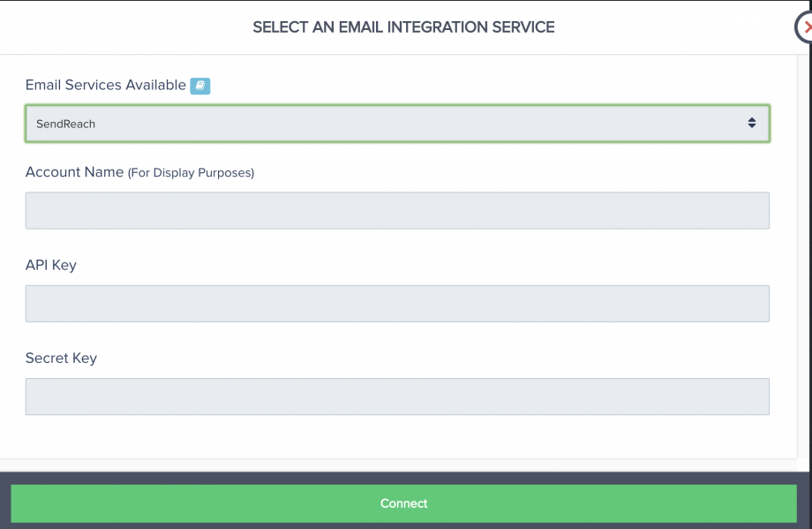Click the book help icon beside Email Services Available
Image resolution: width=812 pixels, height=529 pixels.
click(200, 86)
